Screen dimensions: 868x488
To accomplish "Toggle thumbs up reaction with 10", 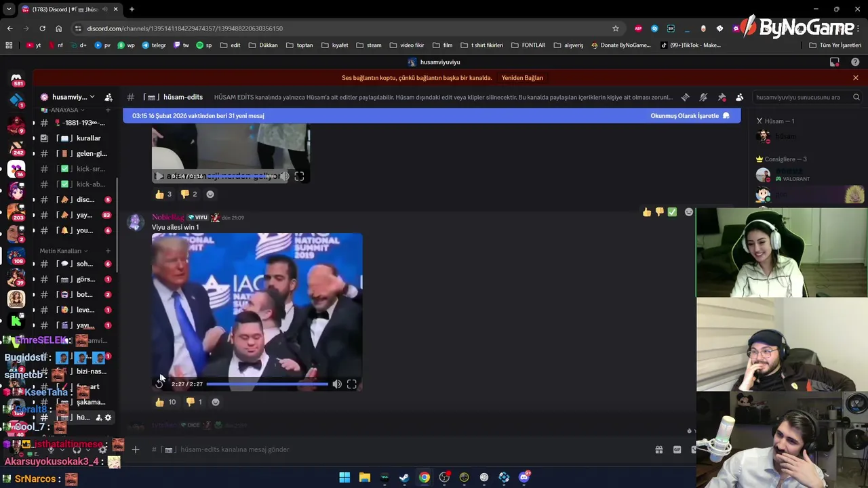I will tap(165, 402).
